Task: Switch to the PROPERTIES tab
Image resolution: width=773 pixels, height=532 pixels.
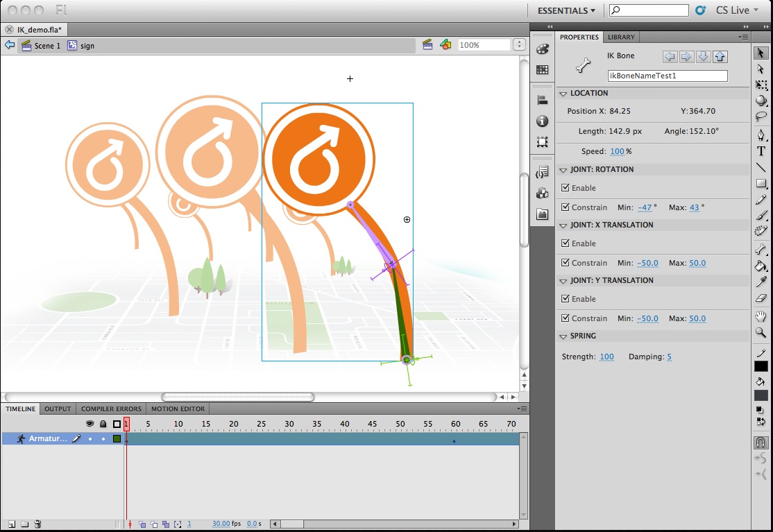Action: click(x=579, y=37)
